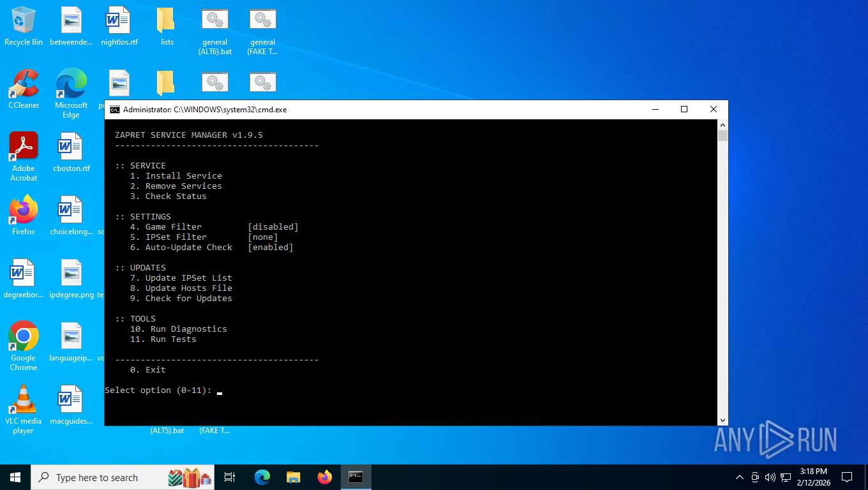Open macguides... Word document icon
This screenshot has height=490, width=868.
pos(71,405)
